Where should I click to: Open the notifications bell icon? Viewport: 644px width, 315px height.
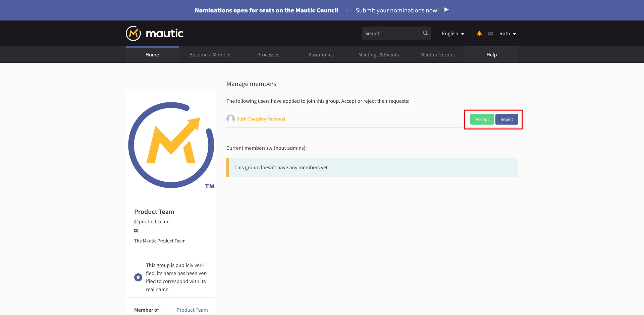pyautogui.click(x=479, y=34)
